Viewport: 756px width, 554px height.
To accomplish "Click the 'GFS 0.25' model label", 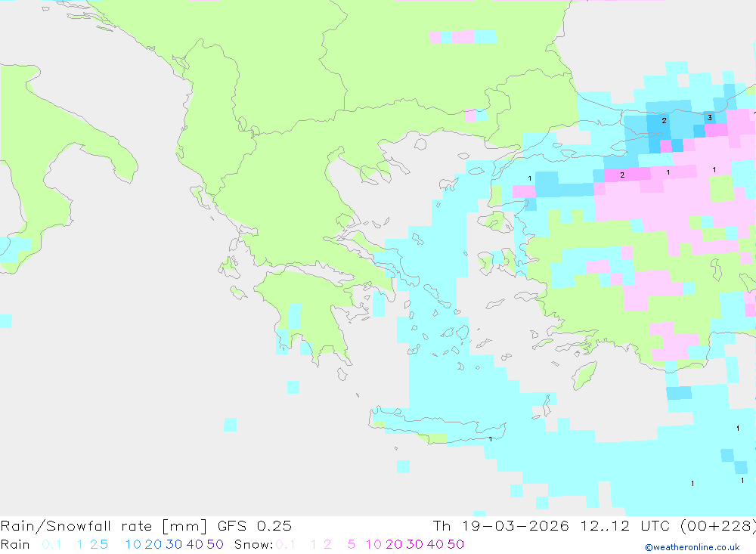I will tap(255, 526).
